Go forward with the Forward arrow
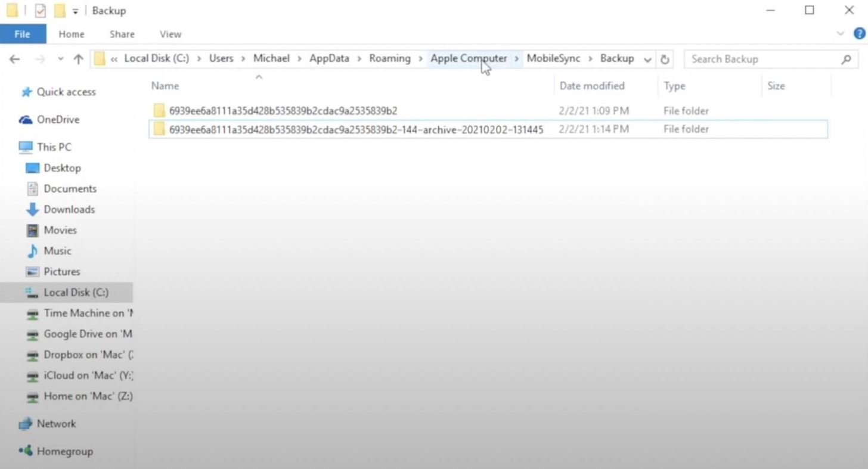Viewport: 868px width, 469px height. pos(41,59)
